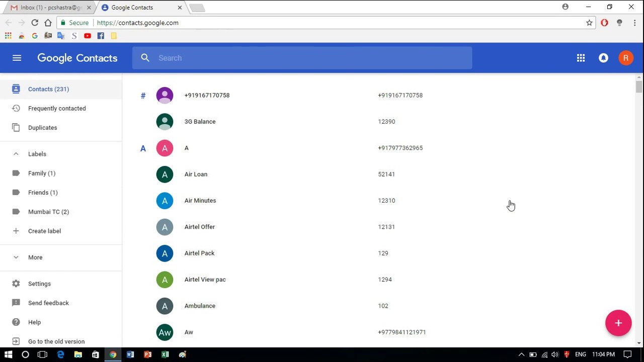Expand the More section

coord(16,257)
